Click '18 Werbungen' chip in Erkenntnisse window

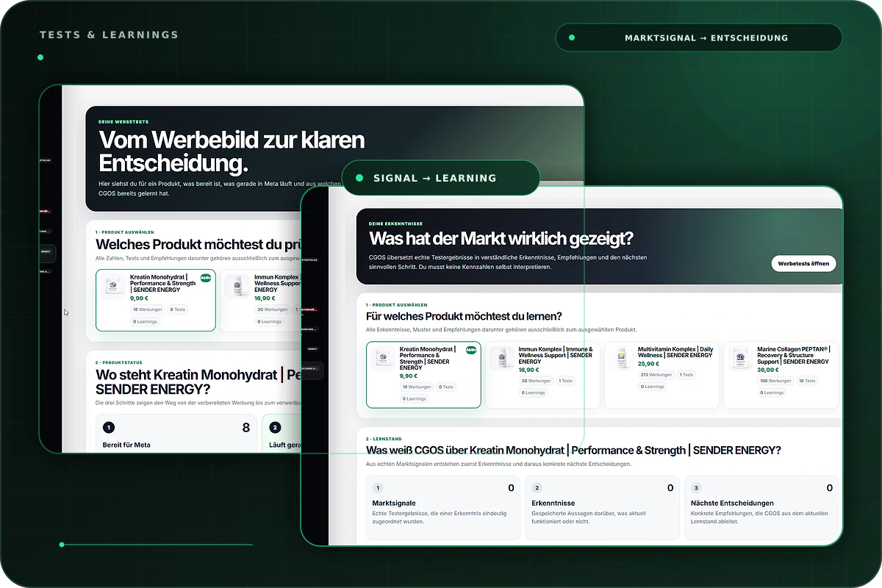point(417,387)
